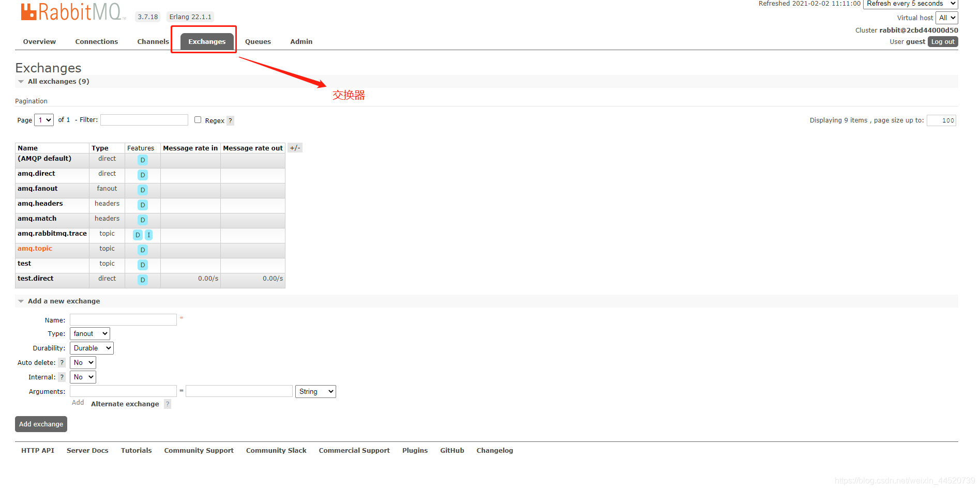
Task: Open the amq.direct exchange link
Action: 36,173
